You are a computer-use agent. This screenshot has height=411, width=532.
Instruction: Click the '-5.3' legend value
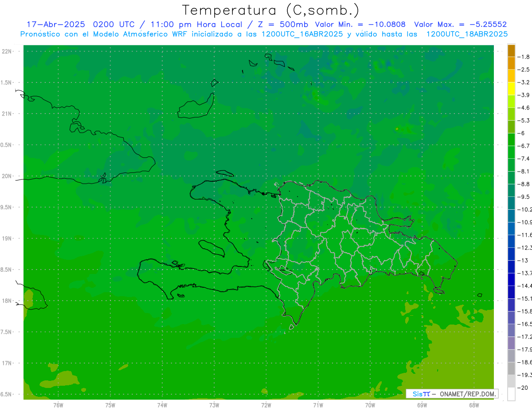[x=524, y=121]
